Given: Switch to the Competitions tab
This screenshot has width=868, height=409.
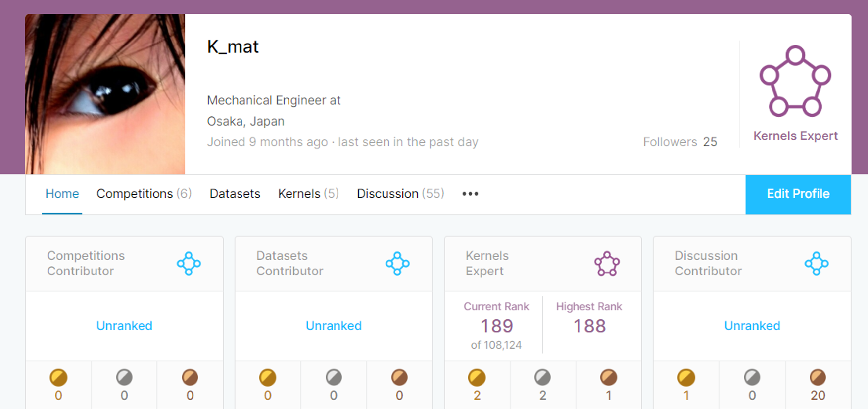Looking at the screenshot, I should pos(144,194).
